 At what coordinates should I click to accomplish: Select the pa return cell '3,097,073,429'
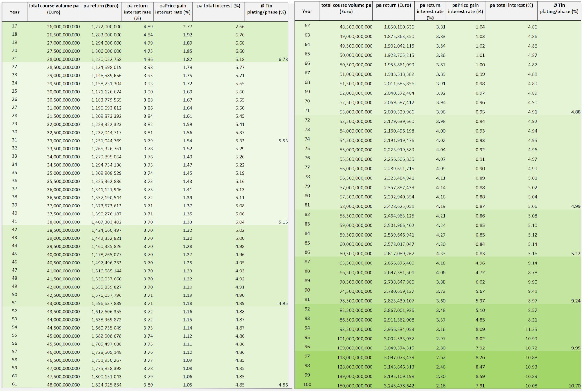click(399, 357)
